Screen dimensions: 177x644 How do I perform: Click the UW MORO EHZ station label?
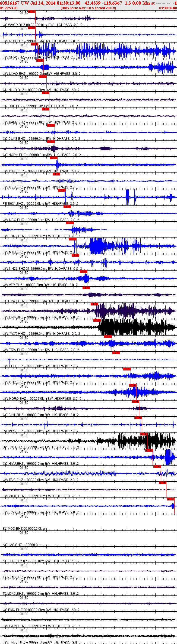pos(42,399)
